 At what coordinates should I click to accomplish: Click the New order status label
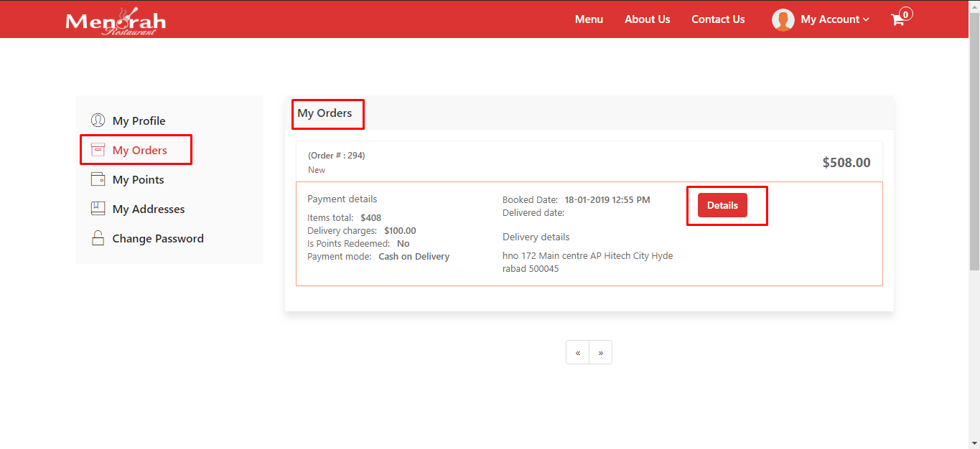317,170
